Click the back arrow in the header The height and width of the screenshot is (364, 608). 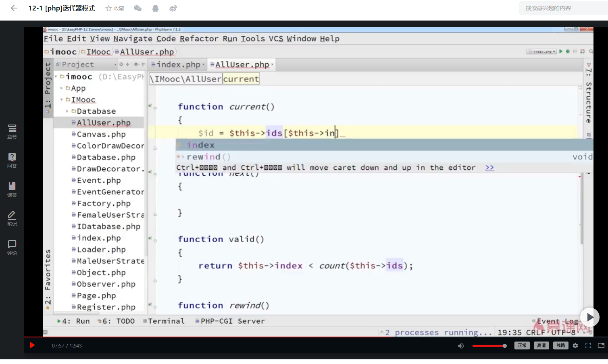14,8
